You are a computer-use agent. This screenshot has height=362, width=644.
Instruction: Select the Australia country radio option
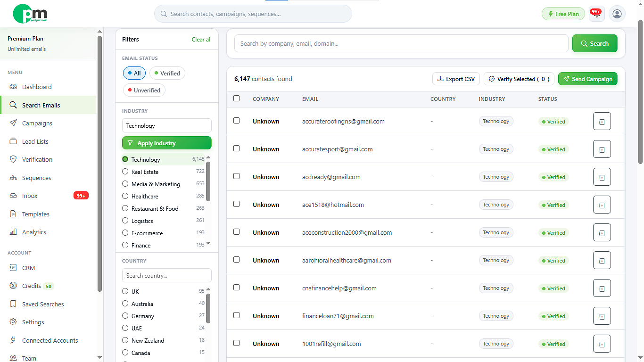pos(125,304)
